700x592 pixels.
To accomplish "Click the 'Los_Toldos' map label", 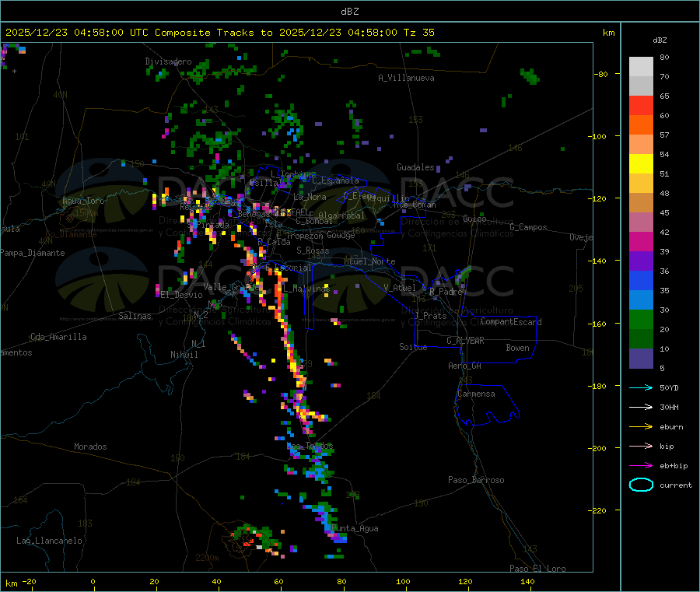I will click(x=310, y=446).
